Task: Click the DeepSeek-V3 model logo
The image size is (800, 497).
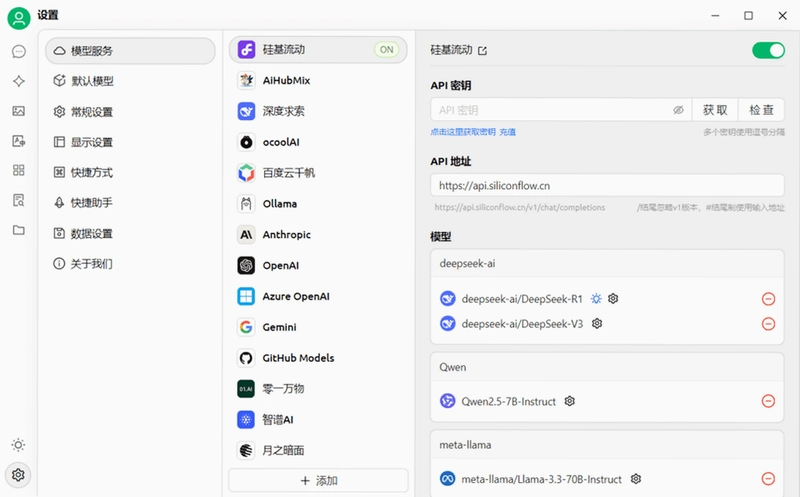Action: 448,324
